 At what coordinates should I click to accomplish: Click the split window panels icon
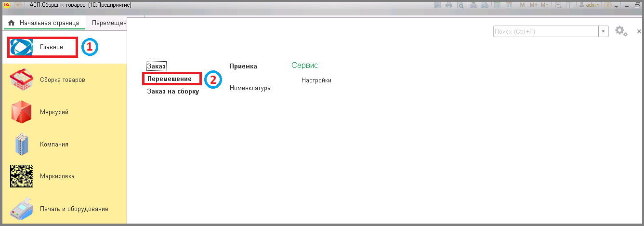(569, 5)
